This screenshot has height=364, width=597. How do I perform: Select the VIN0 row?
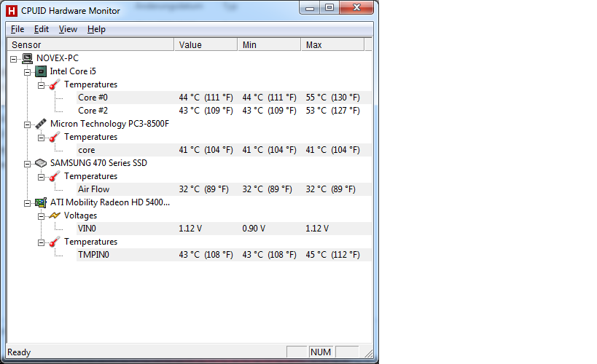(x=225, y=229)
